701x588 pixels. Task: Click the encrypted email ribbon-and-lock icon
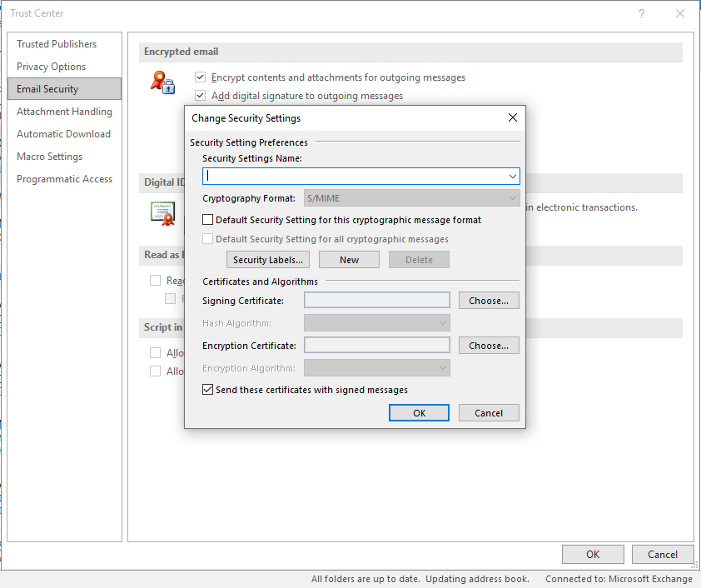[162, 82]
